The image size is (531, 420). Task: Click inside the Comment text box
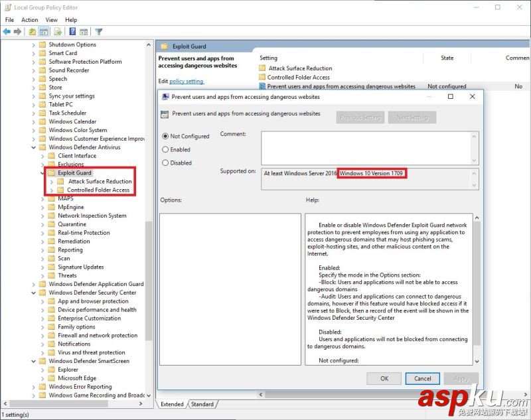click(366, 148)
